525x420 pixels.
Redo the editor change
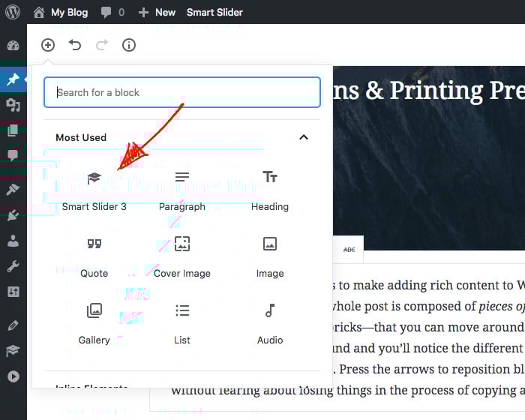click(102, 45)
